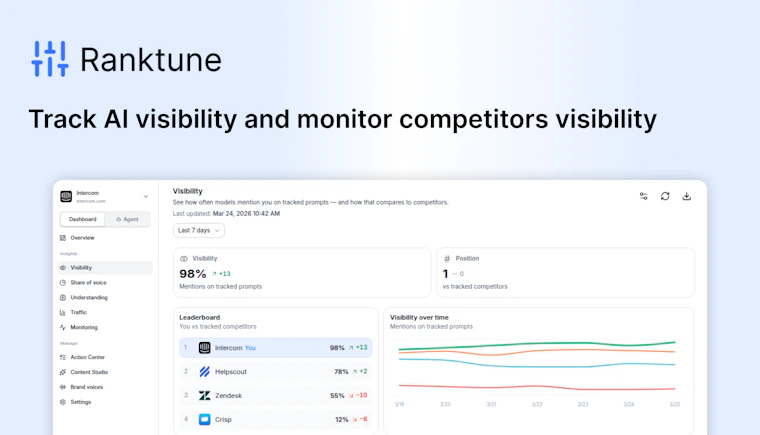Click the eye icon in Visibility card
Screen dimensions: 760x435
[x=184, y=259]
